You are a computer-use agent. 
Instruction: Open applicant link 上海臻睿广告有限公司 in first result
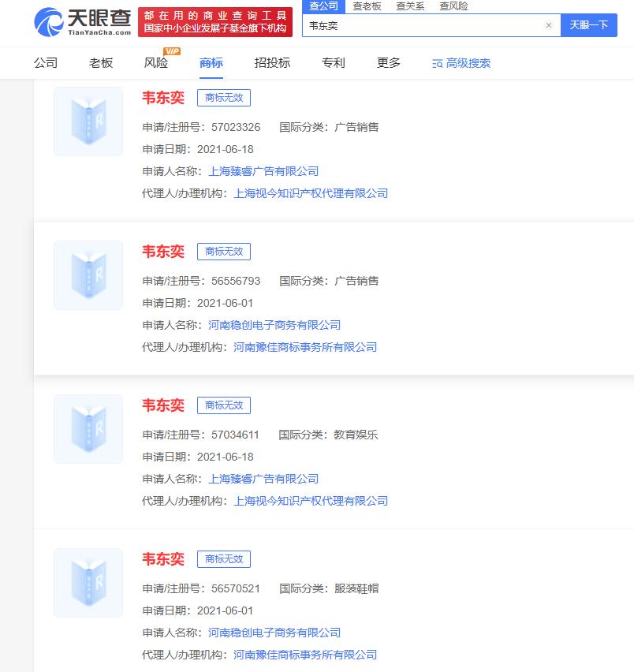(x=263, y=171)
